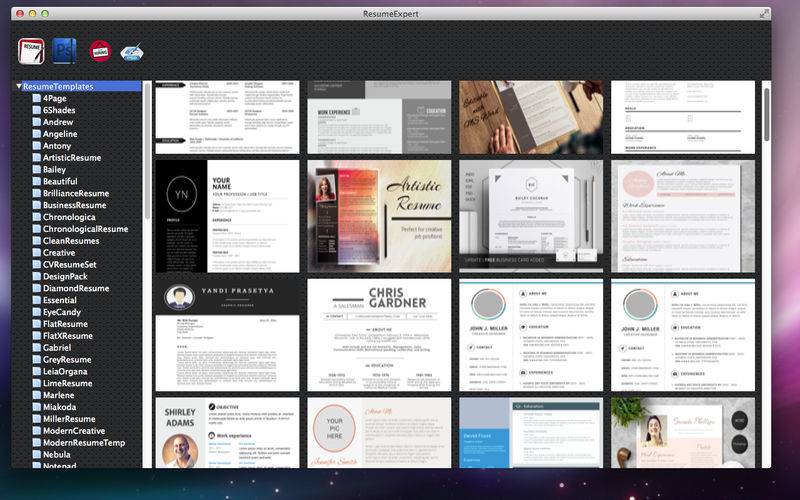Select the Marlene folder
Screen dimensions: 800x500
54,395
